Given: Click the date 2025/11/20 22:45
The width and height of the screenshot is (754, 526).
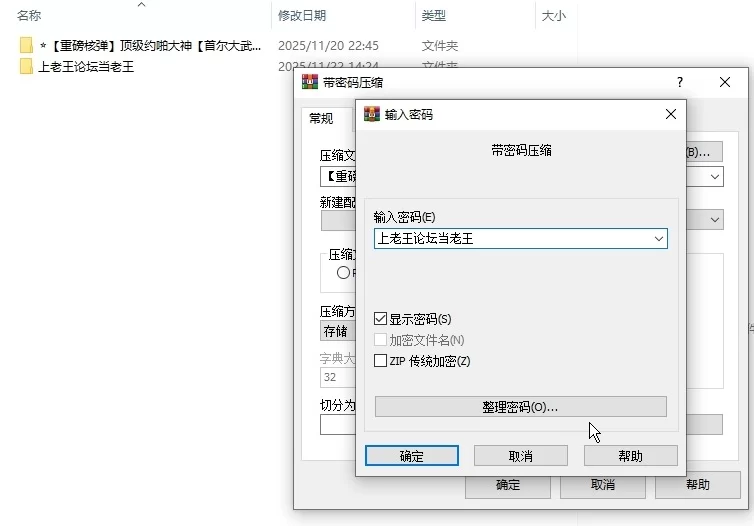Looking at the screenshot, I should [x=328, y=46].
